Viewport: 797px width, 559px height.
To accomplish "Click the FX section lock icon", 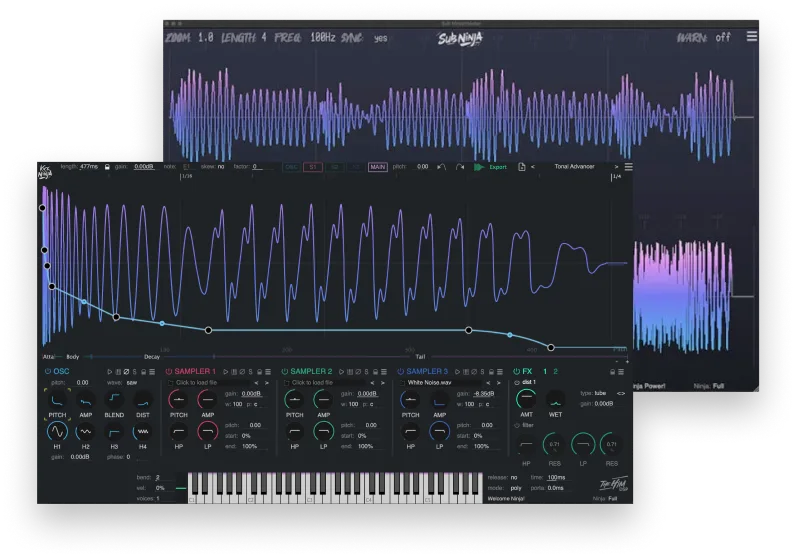I will pos(612,372).
